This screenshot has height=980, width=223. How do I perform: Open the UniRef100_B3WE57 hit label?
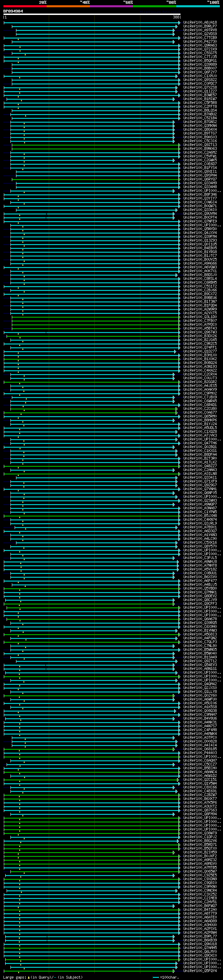[200, 95]
